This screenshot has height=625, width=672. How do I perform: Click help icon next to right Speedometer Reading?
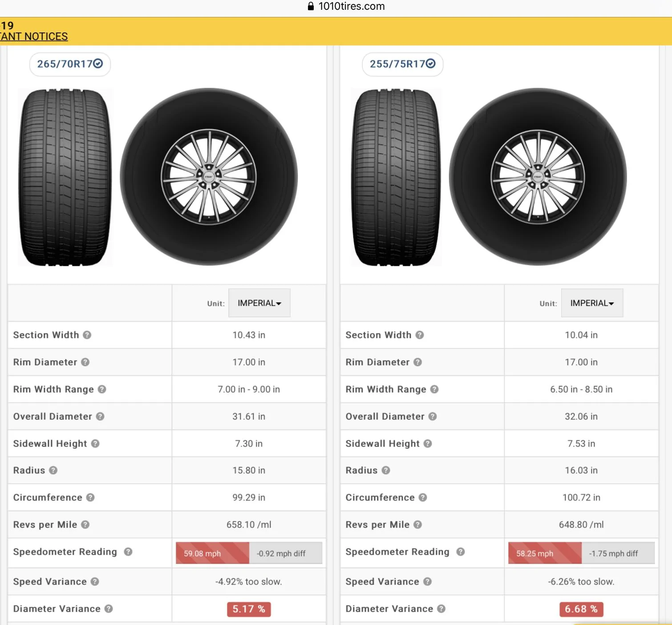point(461,552)
